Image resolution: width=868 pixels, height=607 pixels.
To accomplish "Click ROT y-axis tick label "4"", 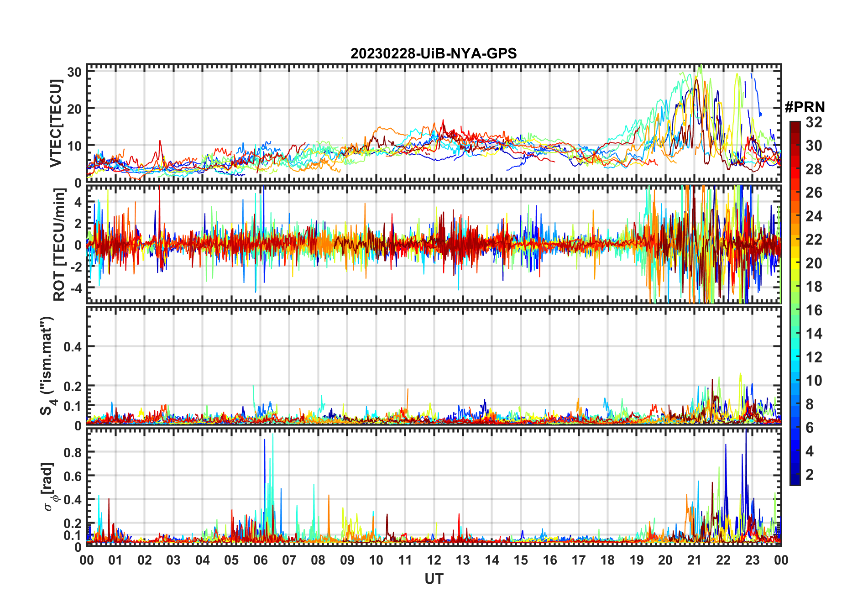I will (78, 202).
